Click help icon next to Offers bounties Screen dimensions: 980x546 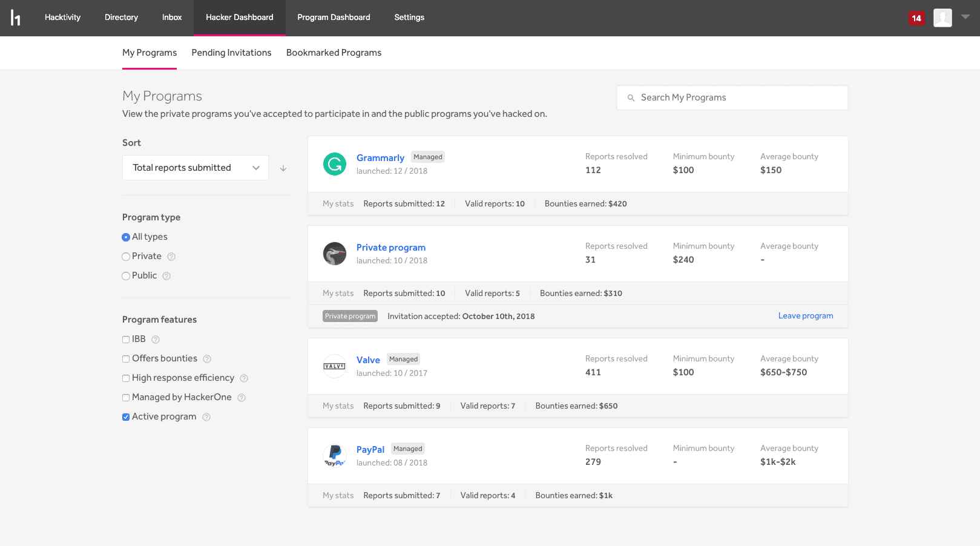[207, 359]
